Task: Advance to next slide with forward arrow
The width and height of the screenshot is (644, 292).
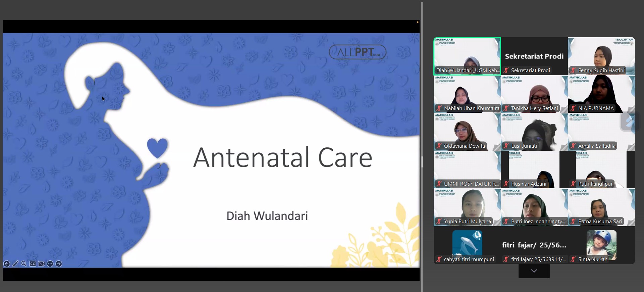Action: pos(59,264)
